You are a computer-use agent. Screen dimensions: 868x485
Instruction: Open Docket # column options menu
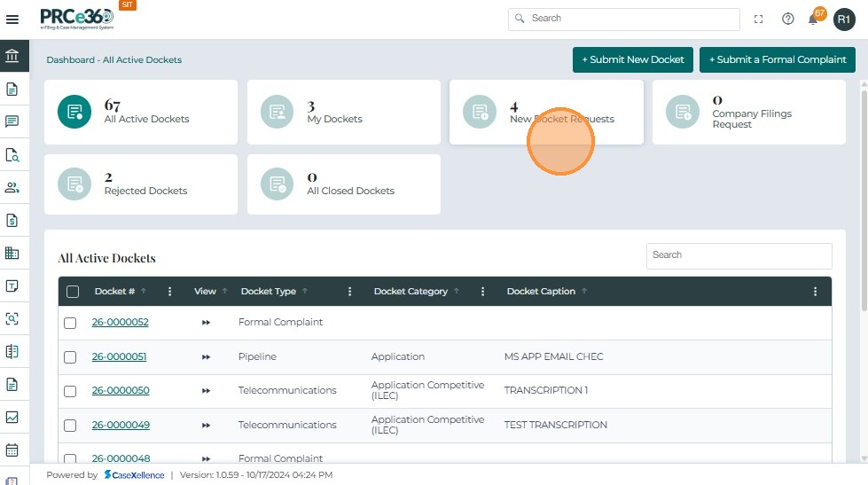169,292
